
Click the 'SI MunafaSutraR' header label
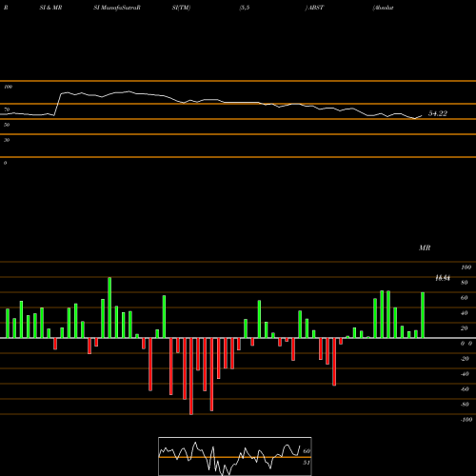117,8
